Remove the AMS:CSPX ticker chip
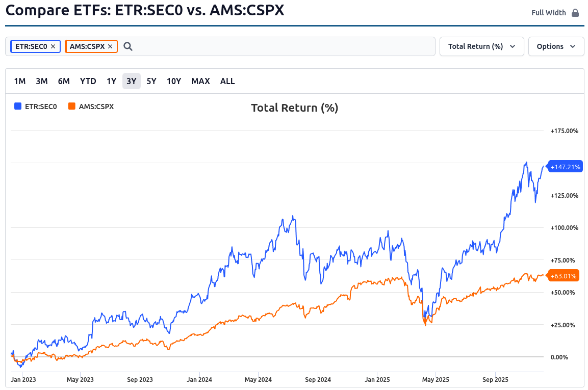The height and width of the screenshot is (390, 588). click(x=110, y=46)
